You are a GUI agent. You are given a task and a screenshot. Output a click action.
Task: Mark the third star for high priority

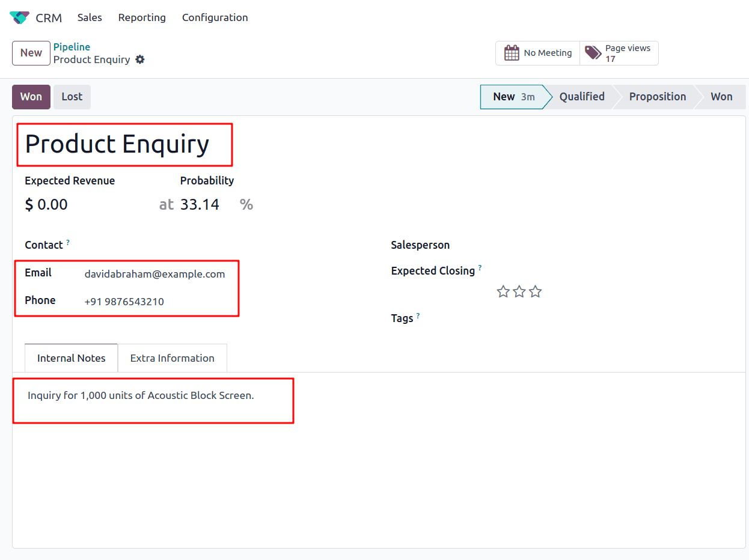coord(536,291)
